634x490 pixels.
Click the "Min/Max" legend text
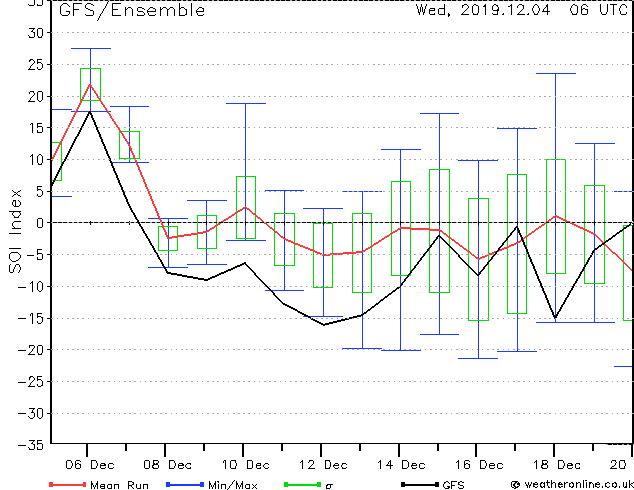232,485
